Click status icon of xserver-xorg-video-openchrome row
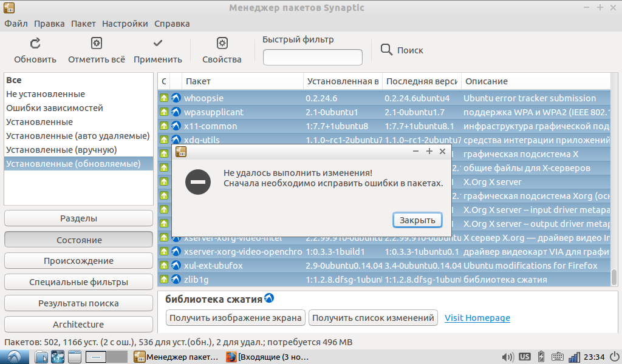622x364 pixels. click(164, 252)
